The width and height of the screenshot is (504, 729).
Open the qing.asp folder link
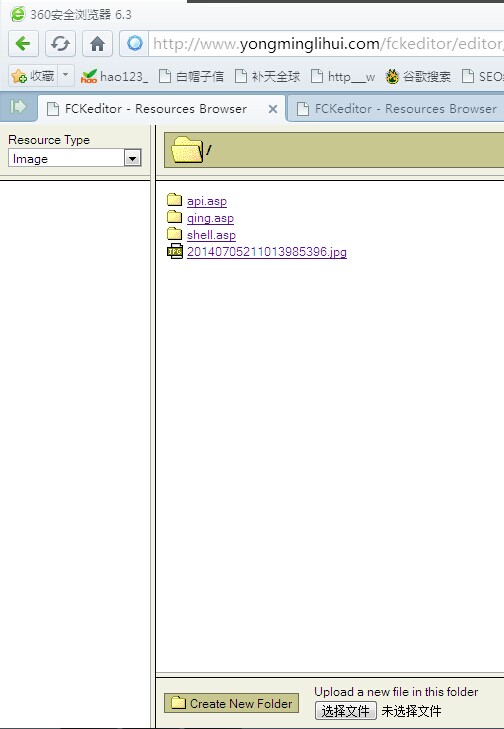(x=210, y=218)
